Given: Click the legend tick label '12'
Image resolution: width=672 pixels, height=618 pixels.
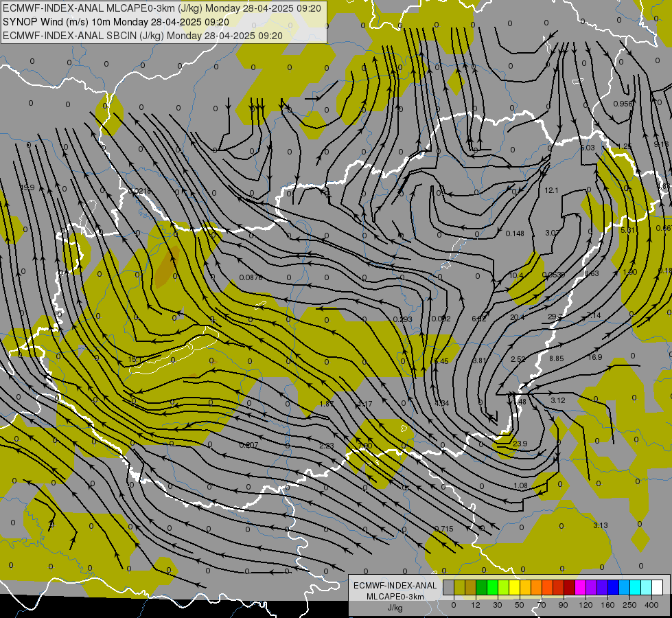Looking at the screenshot, I should point(475,605).
